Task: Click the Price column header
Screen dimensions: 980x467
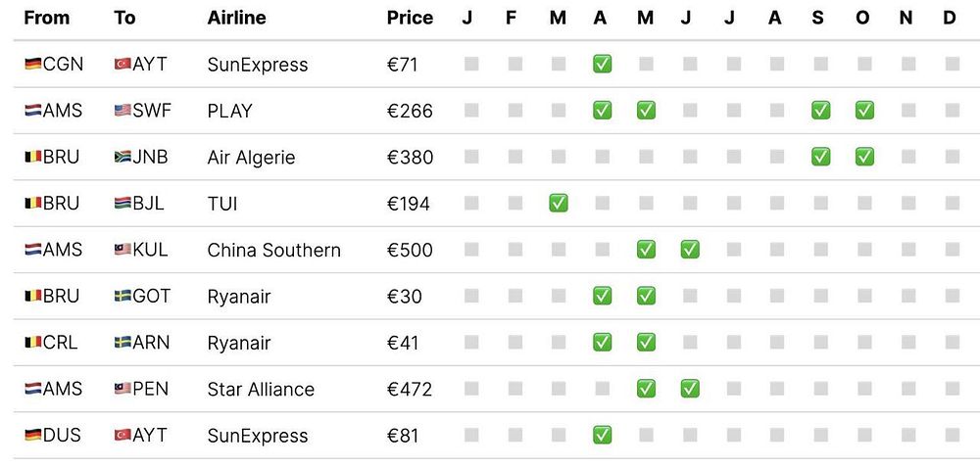Action: pyautogui.click(x=410, y=18)
